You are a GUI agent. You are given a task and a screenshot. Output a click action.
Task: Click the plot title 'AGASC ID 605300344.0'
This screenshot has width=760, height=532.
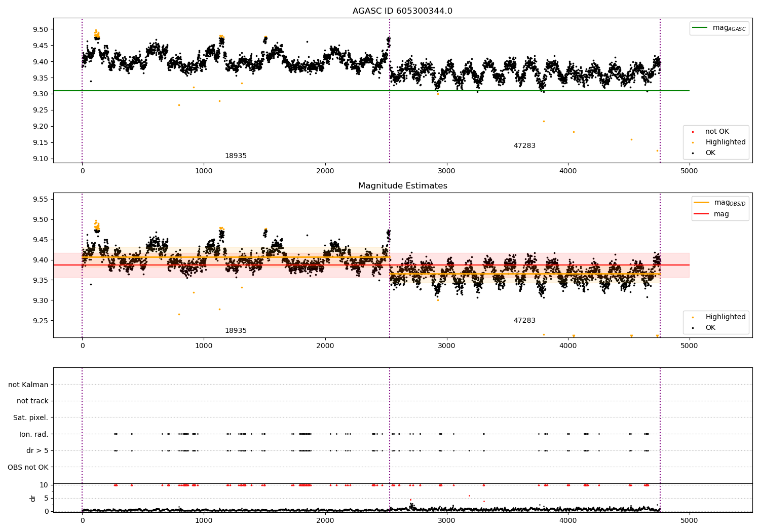(x=402, y=11)
